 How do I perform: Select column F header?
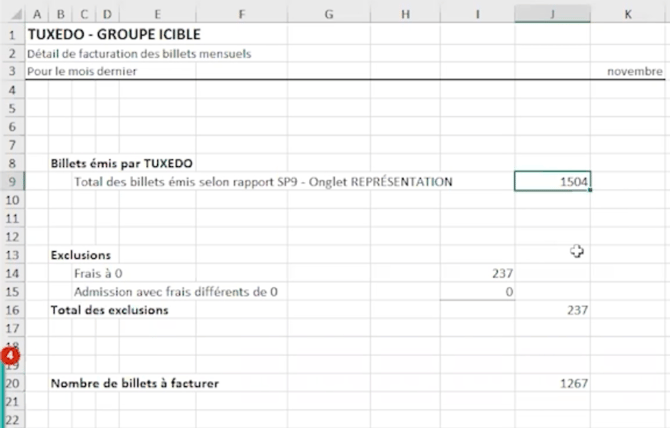242,14
